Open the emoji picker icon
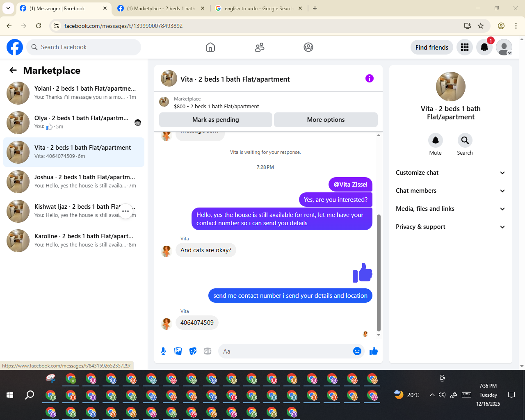The image size is (525, 420). 357,351
